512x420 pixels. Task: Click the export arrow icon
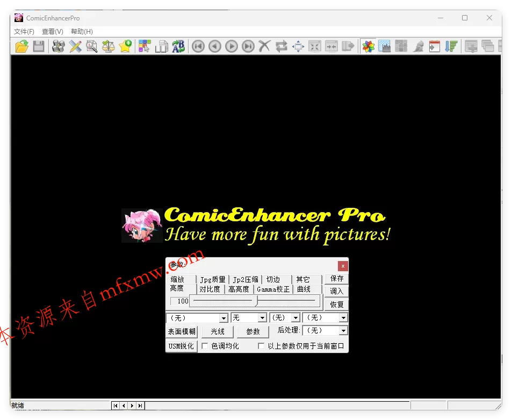348,46
